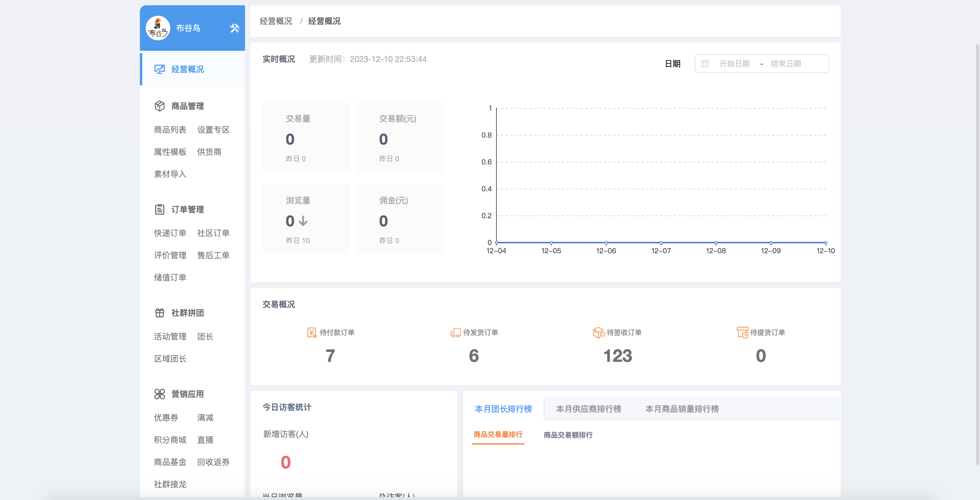
Task: Go to 满减 promotions
Action: [x=205, y=417]
